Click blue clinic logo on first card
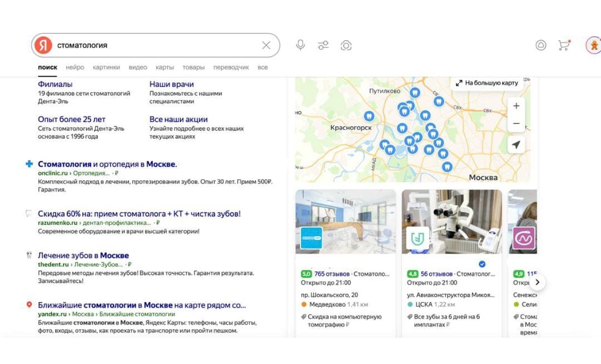Image resolution: width=601 pixels, height=364 pixels. 311,238
